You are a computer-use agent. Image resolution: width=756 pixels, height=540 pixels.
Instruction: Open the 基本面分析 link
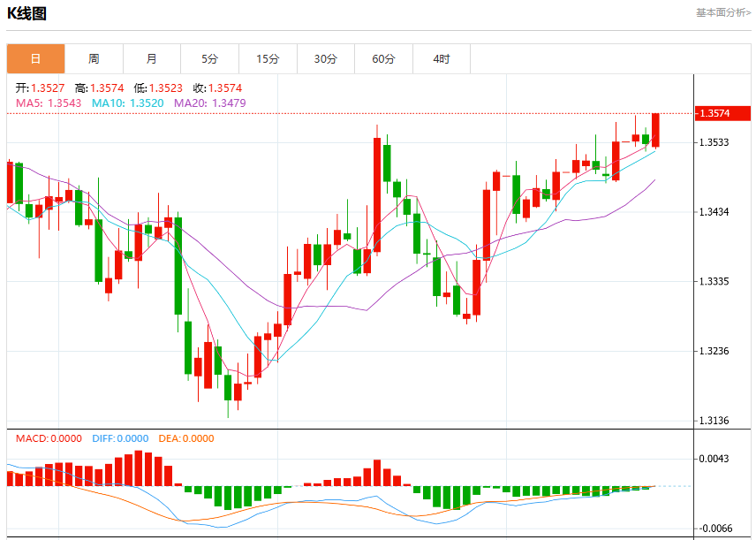(x=723, y=12)
